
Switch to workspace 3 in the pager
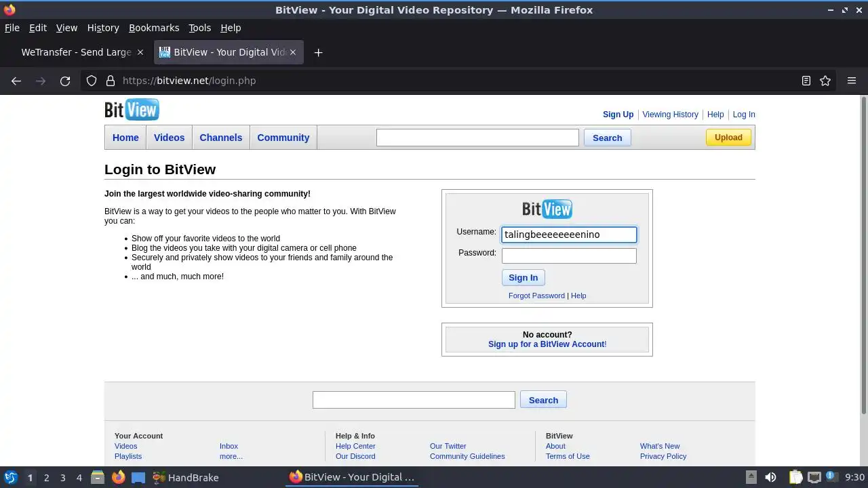point(62,478)
